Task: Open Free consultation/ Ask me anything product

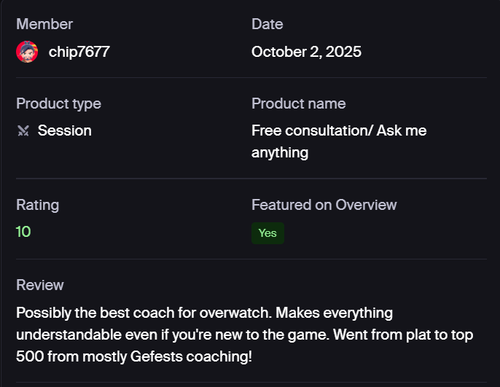Action: pos(339,141)
